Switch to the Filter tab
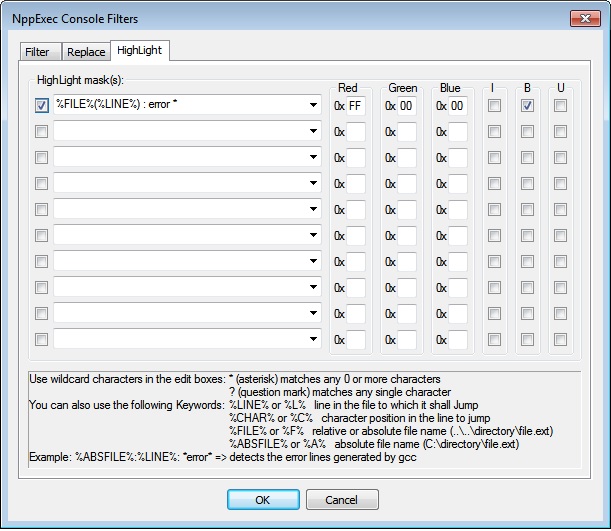611x531 pixels. (x=37, y=52)
